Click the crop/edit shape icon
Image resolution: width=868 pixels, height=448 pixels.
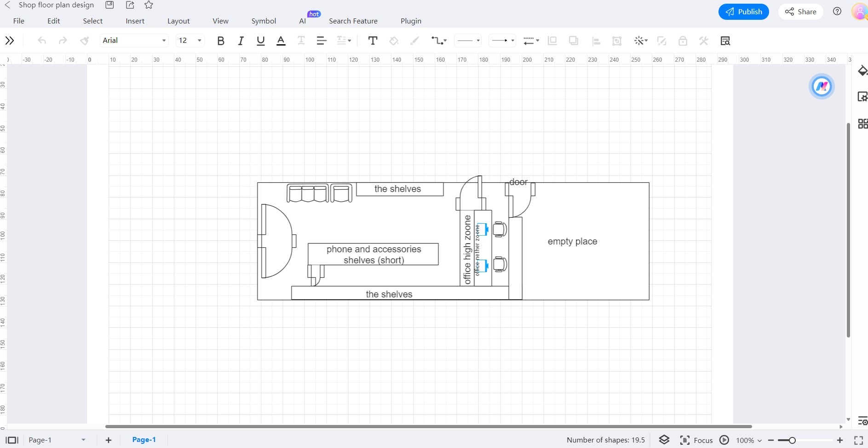662,41
